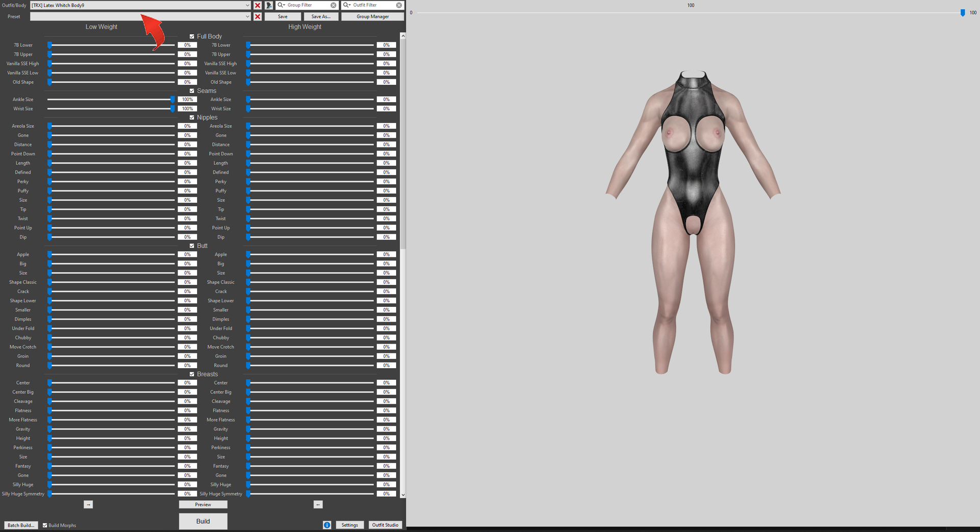The image size is (980, 532).
Task: Clear the Group Filter with its round X
Action: [x=333, y=5]
